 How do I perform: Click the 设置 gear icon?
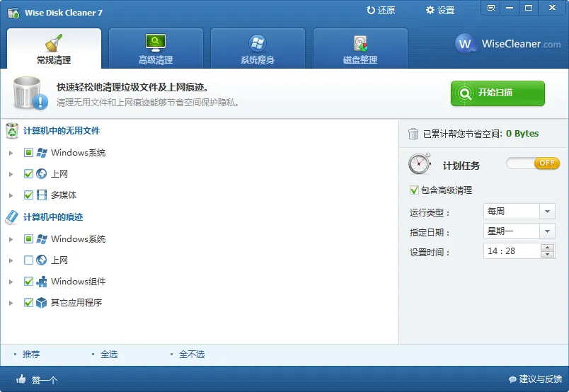pyautogui.click(x=430, y=10)
